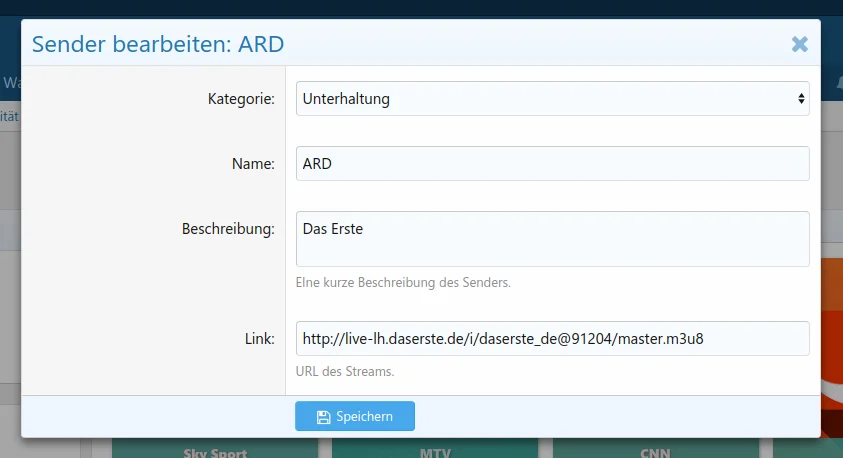Click the URL des Streams hint text
The width and height of the screenshot is (843, 458).
(345, 372)
